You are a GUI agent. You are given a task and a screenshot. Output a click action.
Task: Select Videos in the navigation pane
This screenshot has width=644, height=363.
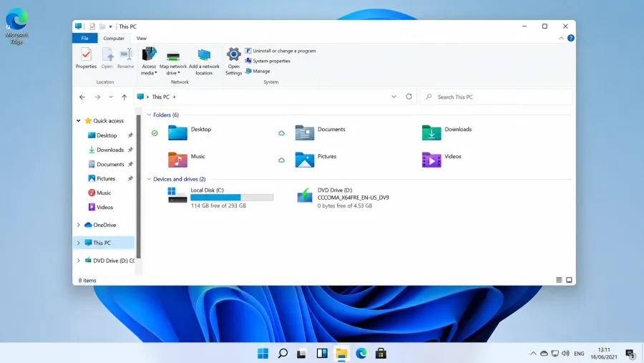pos(105,207)
